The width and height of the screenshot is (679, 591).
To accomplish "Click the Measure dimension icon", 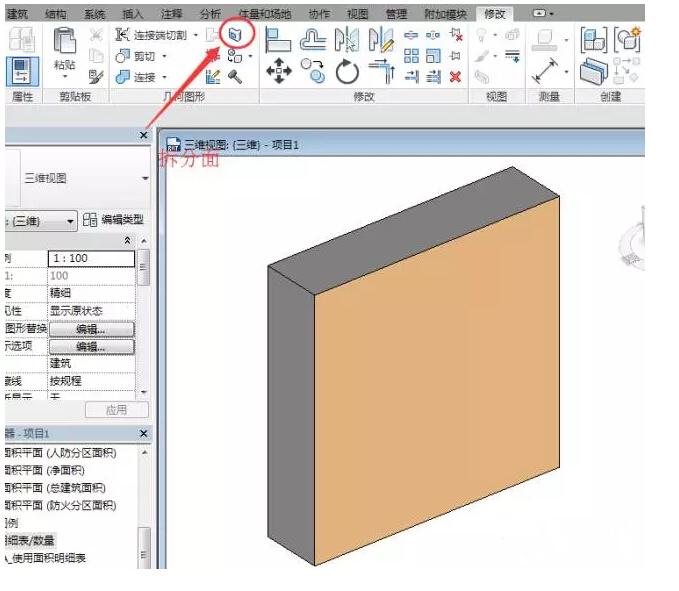I will pyautogui.click(x=547, y=70).
